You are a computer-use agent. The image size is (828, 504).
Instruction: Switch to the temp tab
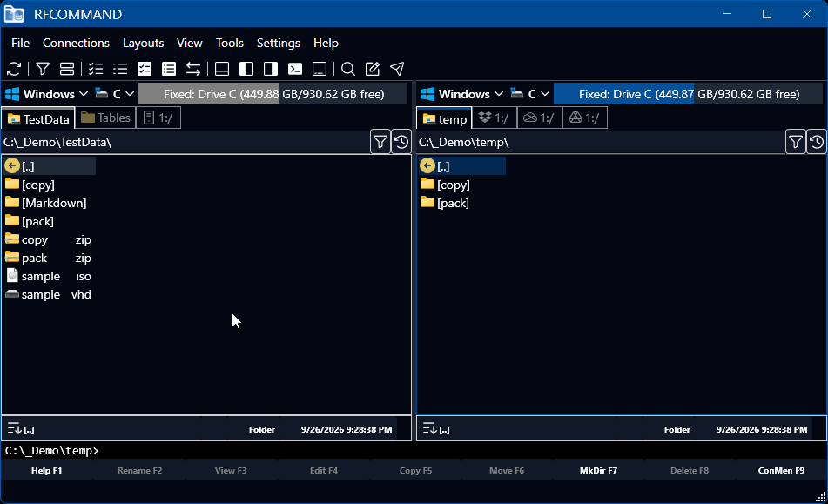tap(445, 118)
